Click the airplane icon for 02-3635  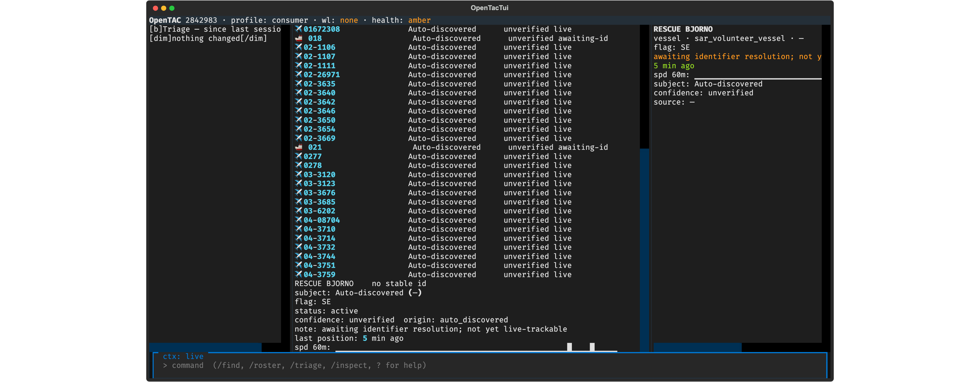coord(299,84)
